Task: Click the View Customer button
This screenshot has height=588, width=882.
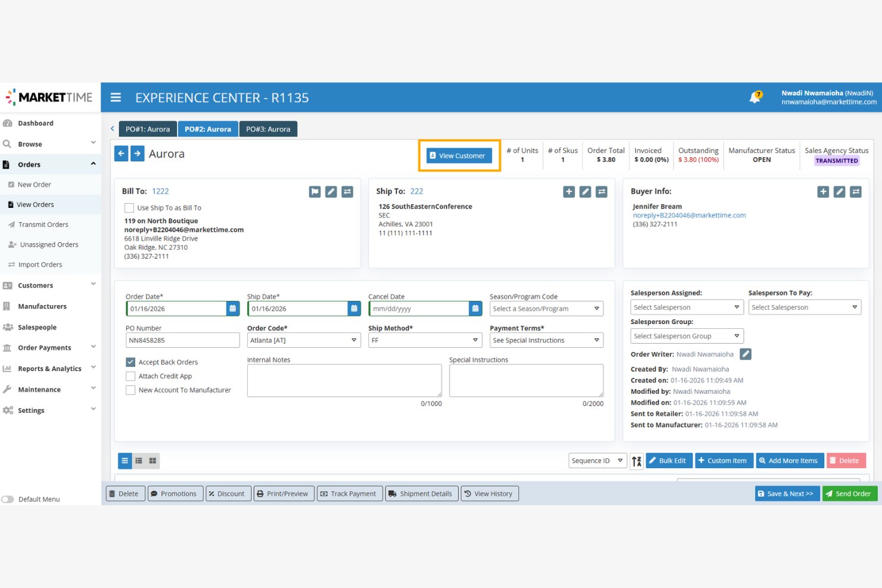Action: point(459,155)
